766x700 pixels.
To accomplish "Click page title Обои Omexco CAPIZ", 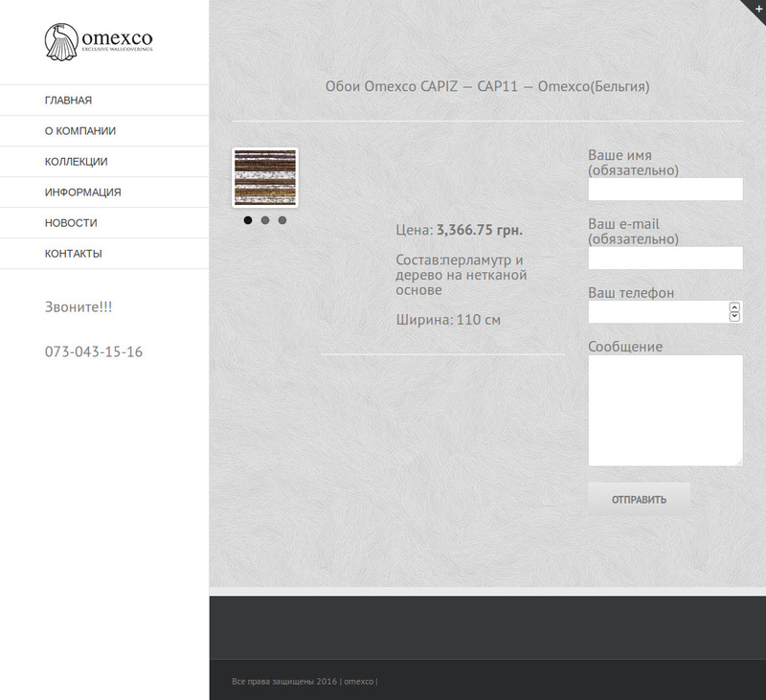I will [487, 86].
